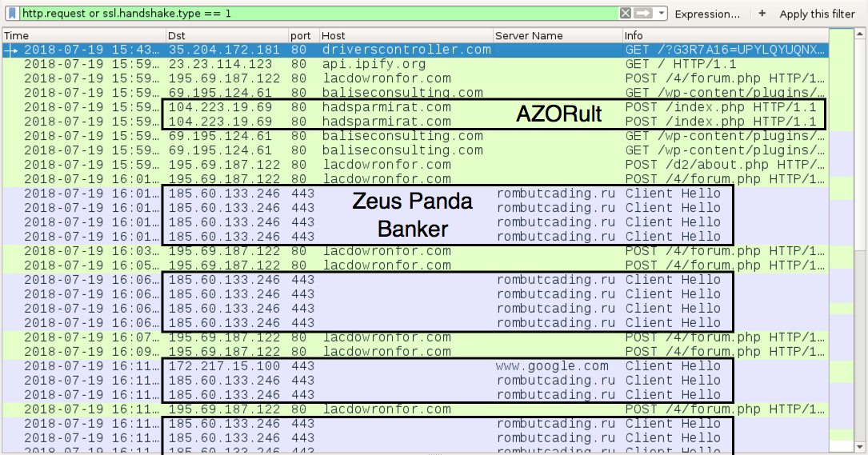This screenshot has height=455, width=868.
Task: Select the POST /d2/about.php info cell
Action: coord(725,165)
